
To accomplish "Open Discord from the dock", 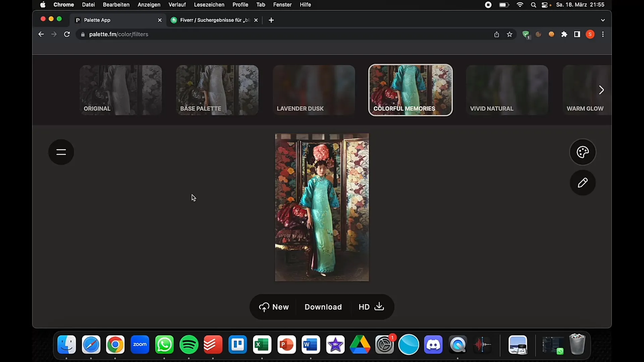I will 433,345.
